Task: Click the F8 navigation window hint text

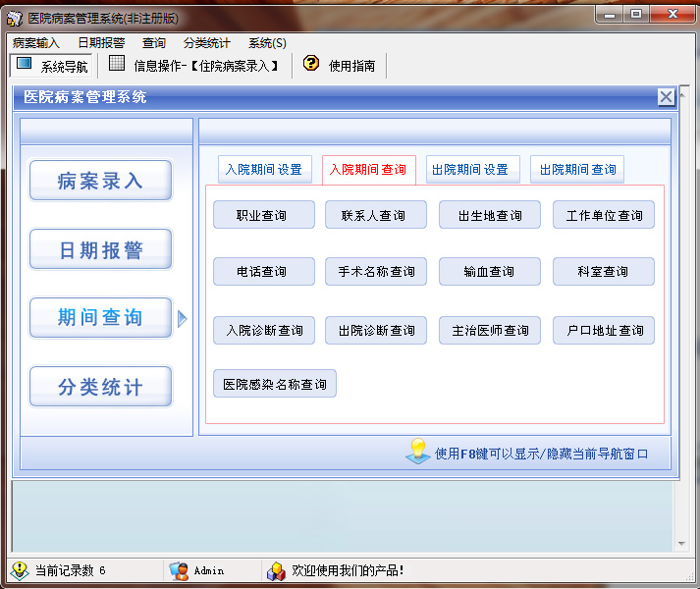Action: click(x=541, y=454)
